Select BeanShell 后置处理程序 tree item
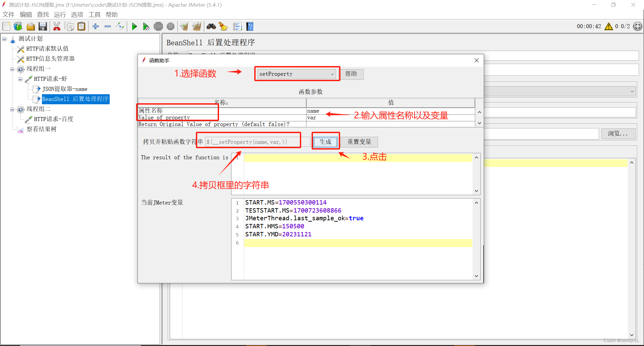Viewport: 644px width, 346px height. pyautogui.click(x=75, y=99)
